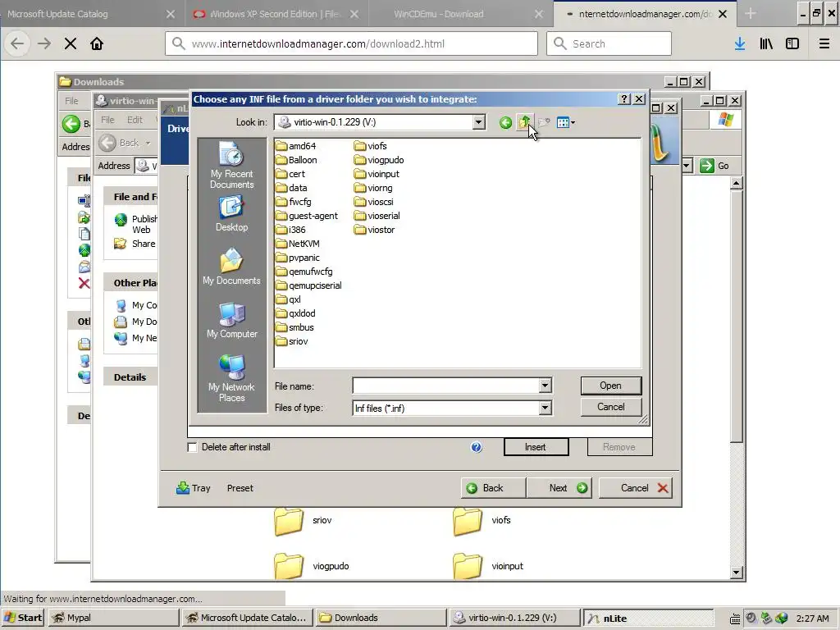Open My Computer in places bar
The height and width of the screenshot is (630, 840).
click(x=232, y=320)
